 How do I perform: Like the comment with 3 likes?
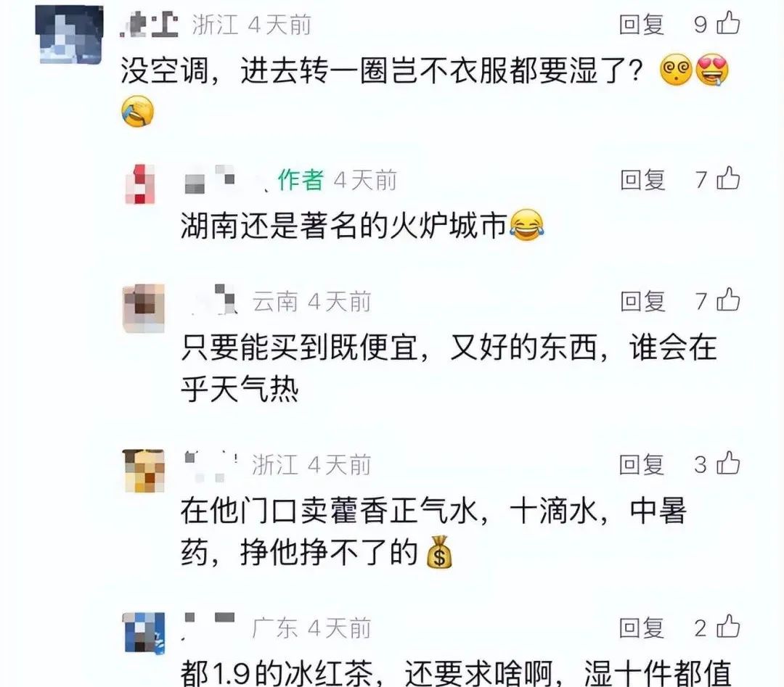tap(728, 464)
